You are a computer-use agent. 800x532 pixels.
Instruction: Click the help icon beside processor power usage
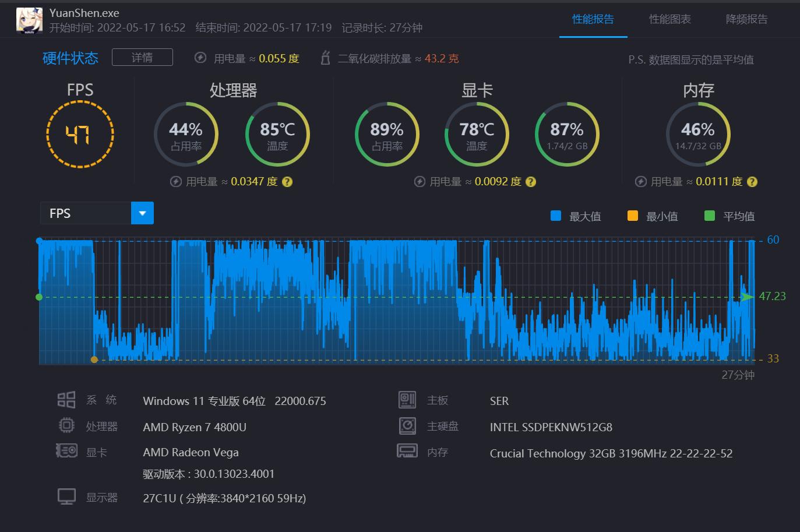(x=287, y=182)
